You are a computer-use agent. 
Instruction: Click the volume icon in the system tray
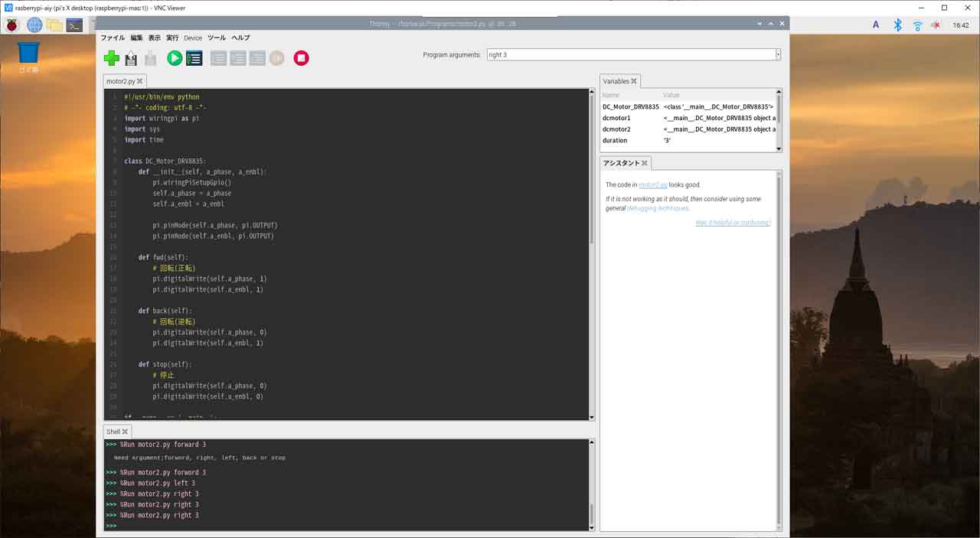tap(936, 24)
